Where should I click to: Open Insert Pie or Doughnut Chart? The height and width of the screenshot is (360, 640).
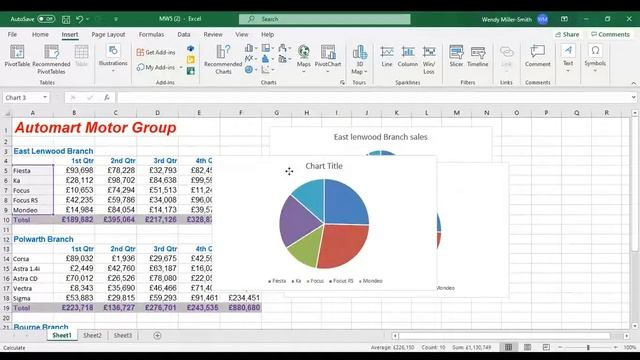[x=251, y=70]
